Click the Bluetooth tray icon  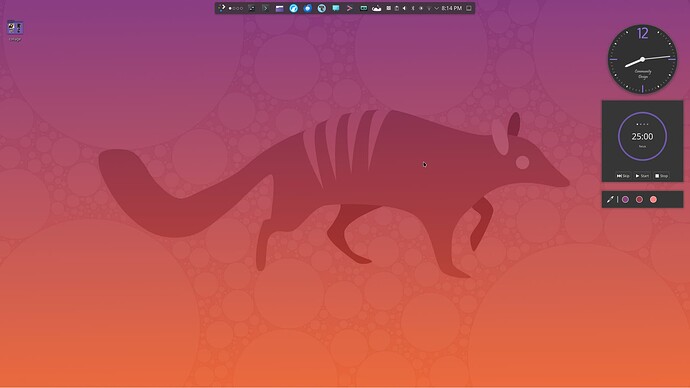coord(412,8)
